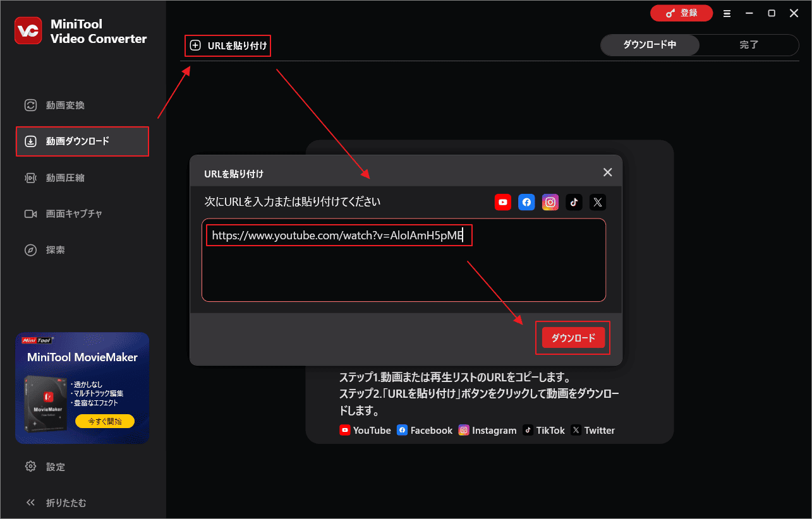Screen dimensions: 812x519
Task: Select 動画ダウンロード in the sidebar
Action: [x=83, y=141]
